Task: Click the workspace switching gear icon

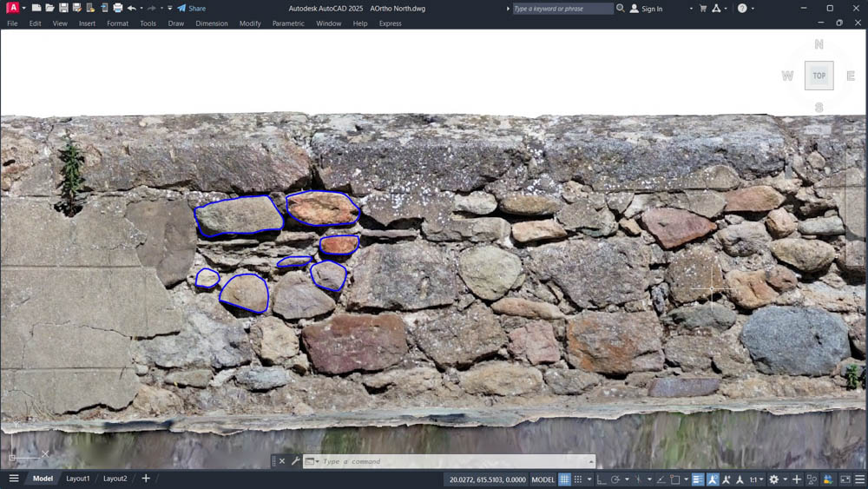Action: click(x=774, y=479)
